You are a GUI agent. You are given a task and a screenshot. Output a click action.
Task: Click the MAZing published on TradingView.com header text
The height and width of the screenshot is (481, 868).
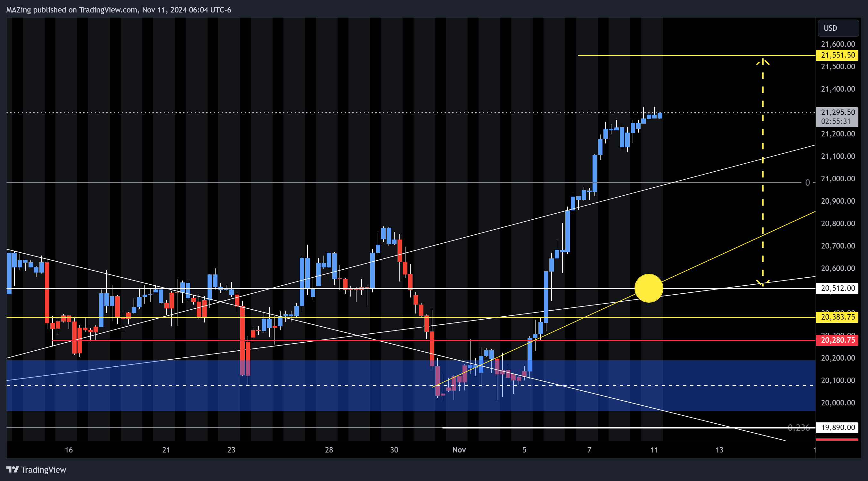(119, 10)
